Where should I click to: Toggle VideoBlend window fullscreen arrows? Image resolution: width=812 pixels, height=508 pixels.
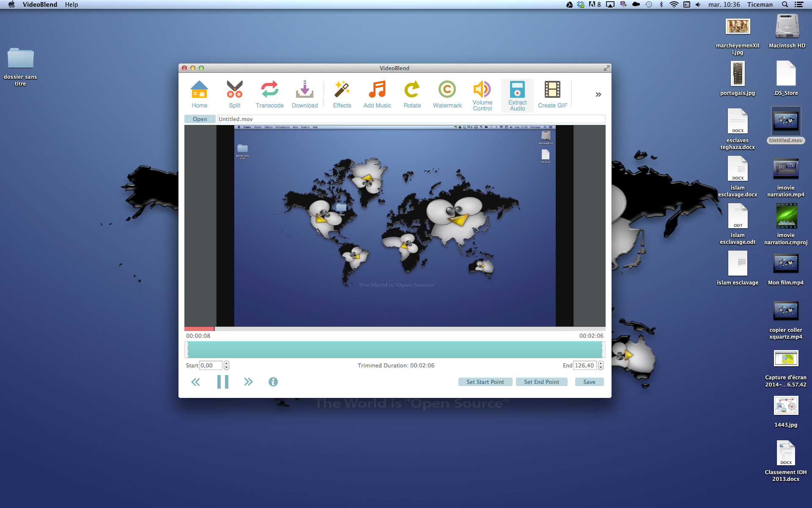coord(606,68)
